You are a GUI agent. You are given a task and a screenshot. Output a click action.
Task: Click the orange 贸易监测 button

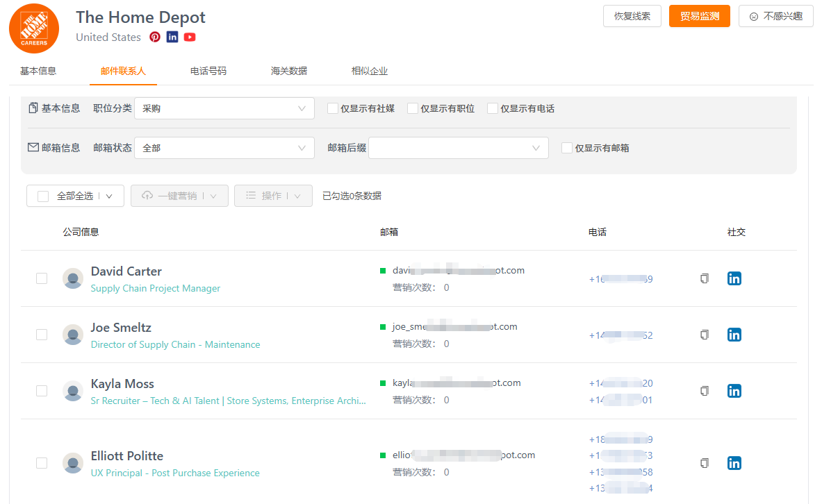pyautogui.click(x=699, y=16)
